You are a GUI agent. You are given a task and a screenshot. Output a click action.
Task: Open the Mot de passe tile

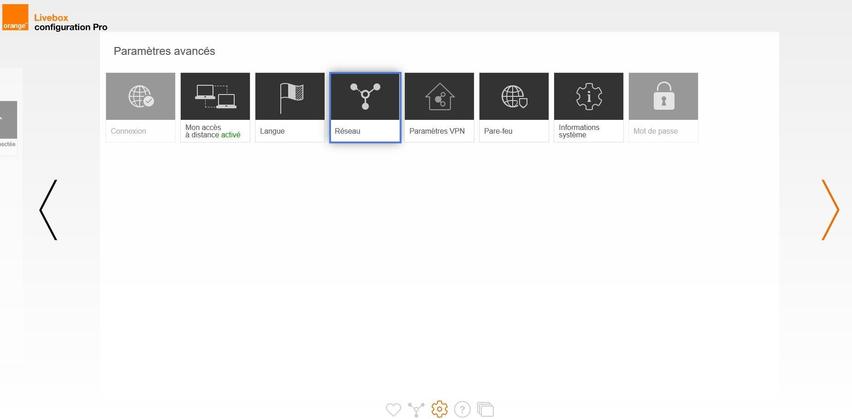pos(663,107)
